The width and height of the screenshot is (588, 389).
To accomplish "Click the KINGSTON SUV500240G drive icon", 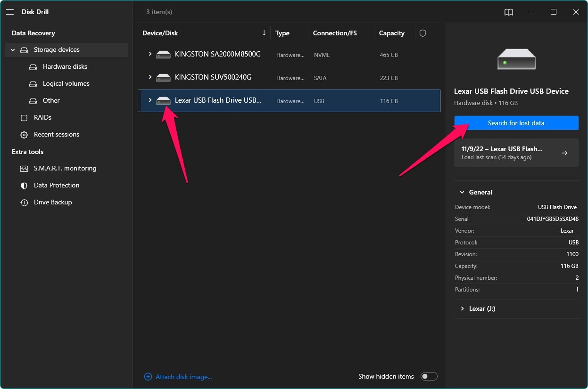I will click(x=164, y=78).
